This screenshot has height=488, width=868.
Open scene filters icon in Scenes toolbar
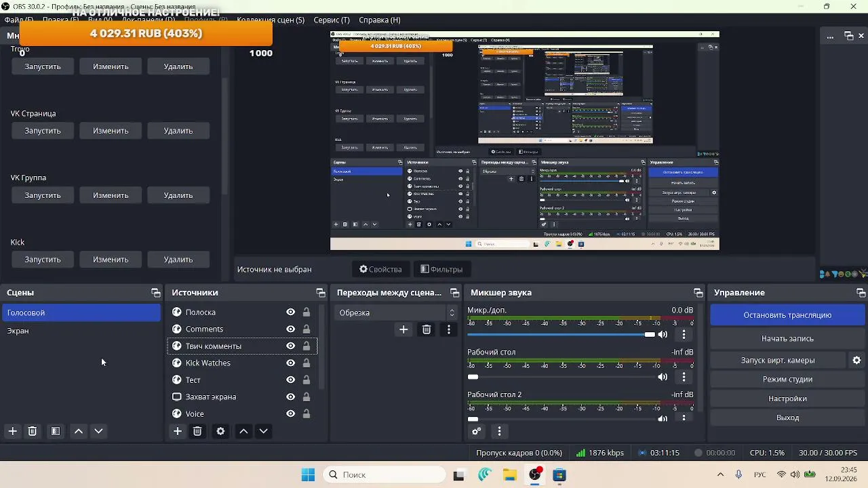tap(56, 431)
